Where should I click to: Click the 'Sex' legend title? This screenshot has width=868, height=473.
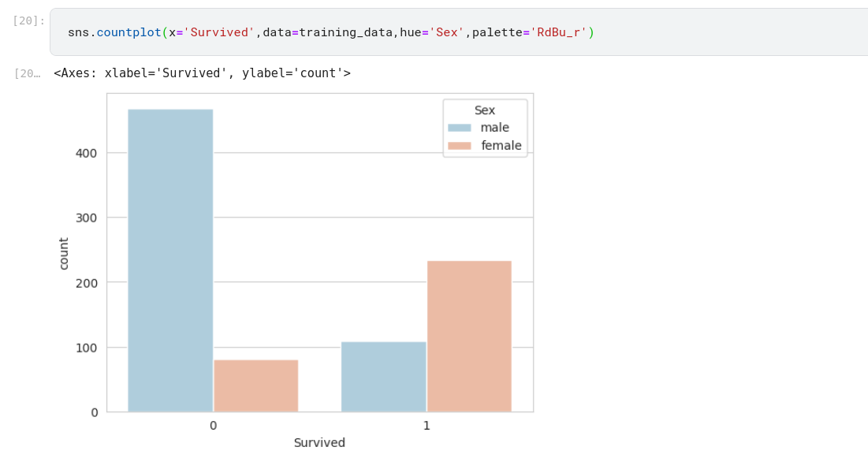coord(485,110)
